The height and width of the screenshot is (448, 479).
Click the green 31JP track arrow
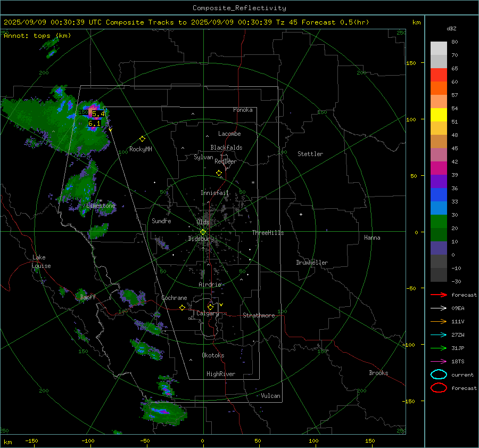point(439,348)
